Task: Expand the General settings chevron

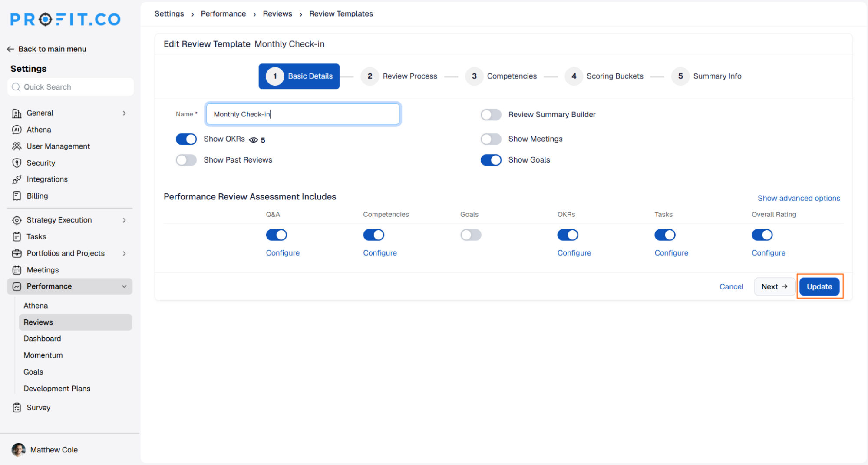Action: (124, 113)
